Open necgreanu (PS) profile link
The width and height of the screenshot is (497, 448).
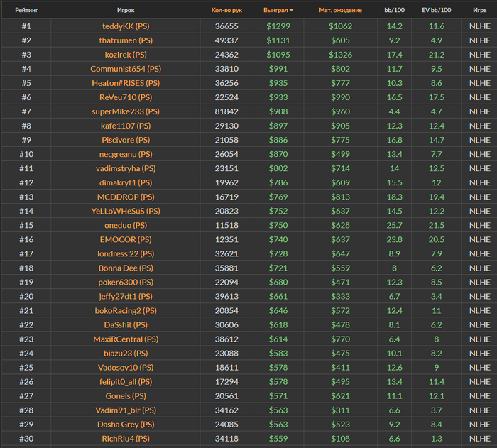pos(126,154)
